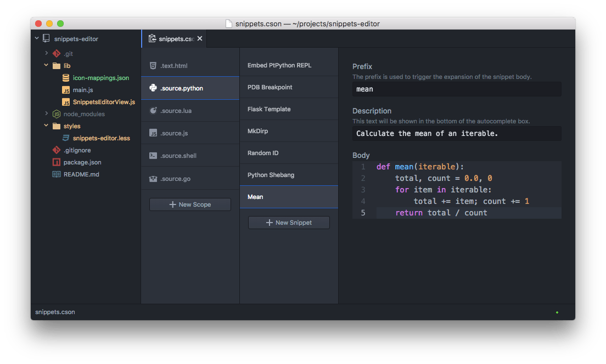Click the styles folder icon
Screen dimensions: 606x364
tap(57, 126)
